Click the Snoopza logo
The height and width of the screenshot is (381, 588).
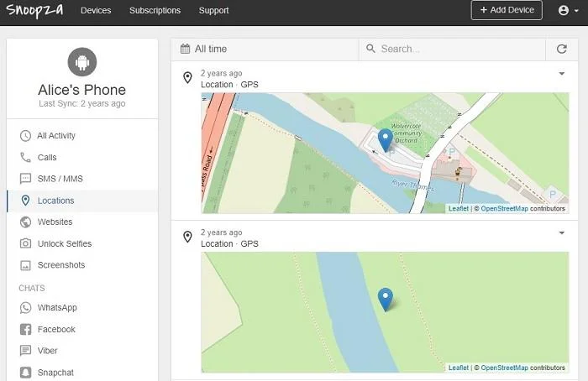tap(34, 10)
